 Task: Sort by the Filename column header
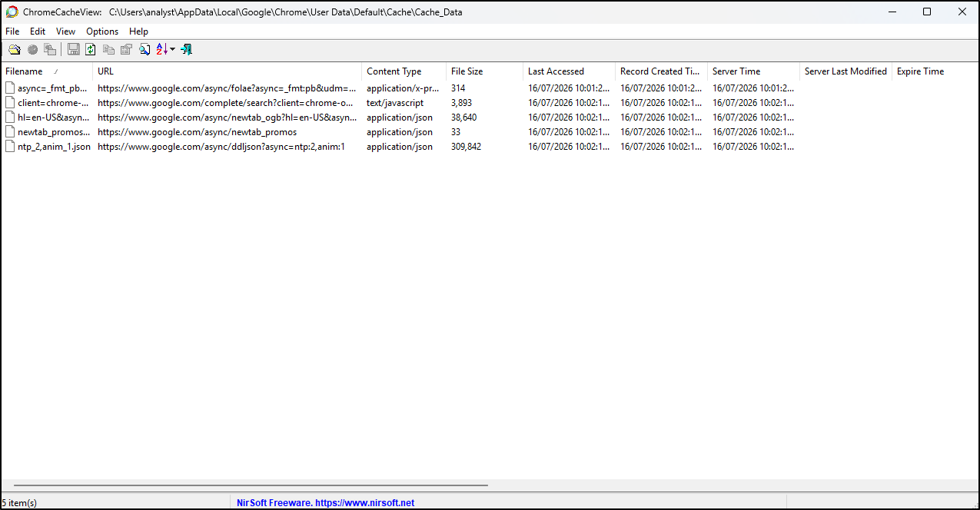(x=47, y=71)
